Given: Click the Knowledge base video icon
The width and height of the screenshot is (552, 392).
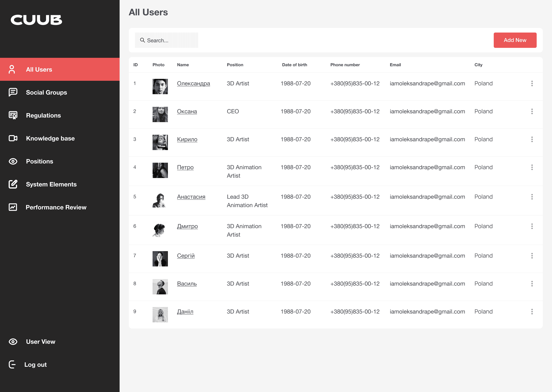Looking at the screenshot, I should (13, 138).
